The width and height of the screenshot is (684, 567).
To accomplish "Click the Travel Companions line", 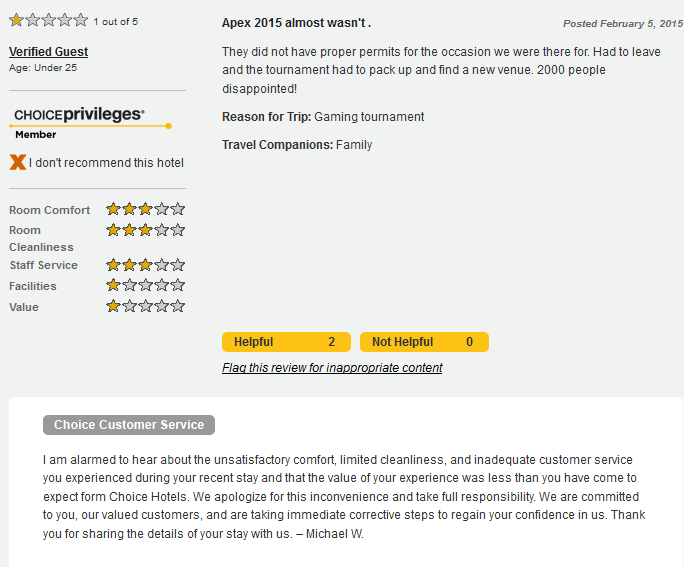I will tap(297, 145).
